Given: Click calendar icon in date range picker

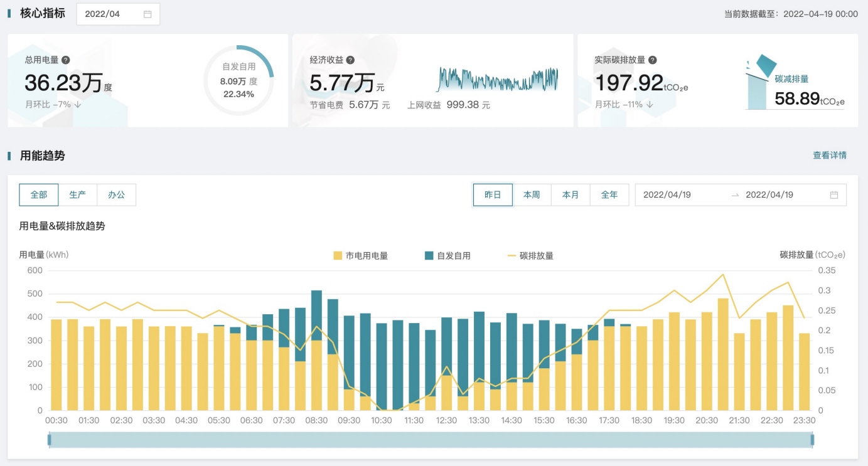Looking at the screenshot, I should pos(833,195).
